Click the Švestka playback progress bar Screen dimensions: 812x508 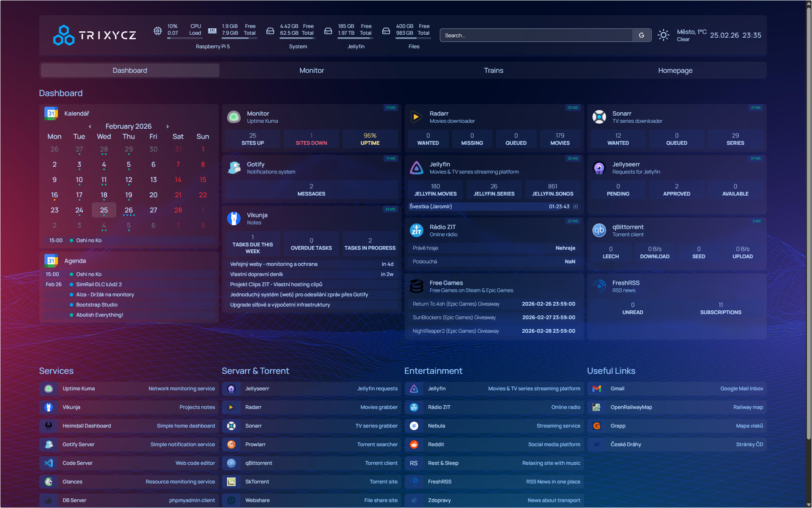(x=478, y=207)
